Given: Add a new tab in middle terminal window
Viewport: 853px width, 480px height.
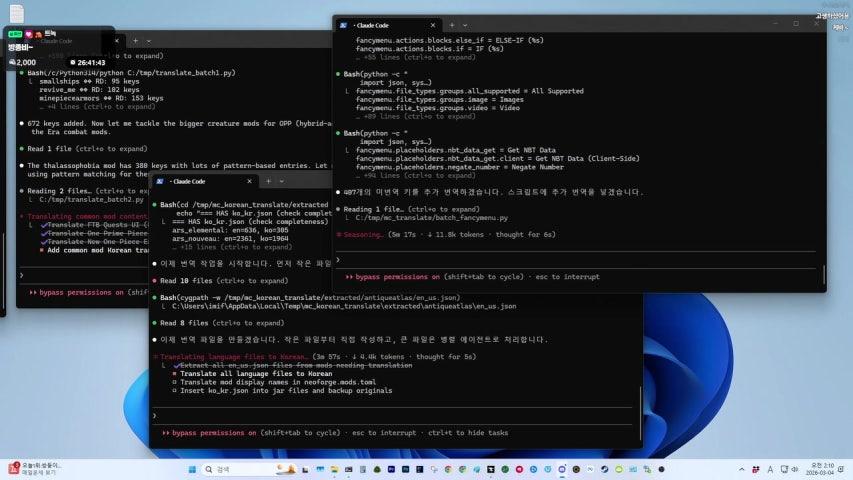Looking at the screenshot, I should coord(268,181).
